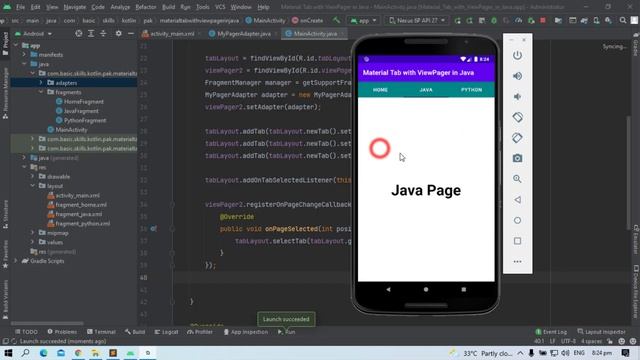This screenshot has height=360, width=640.
Task: Open the File menu
Action: 20,7
